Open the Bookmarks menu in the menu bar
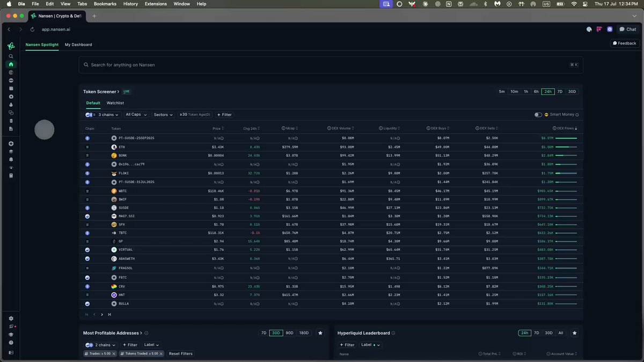This screenshot has width=644, height=362. pyautogui.click(x=105, y=4)
